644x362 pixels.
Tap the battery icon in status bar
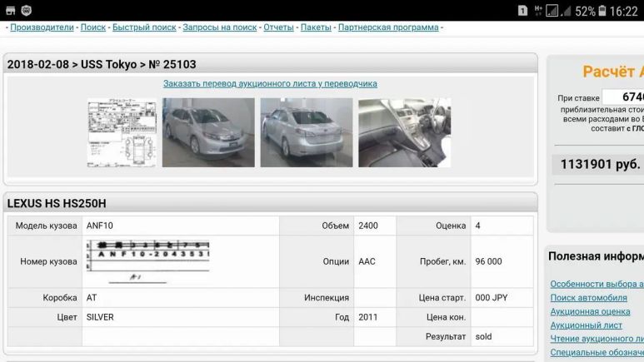click(x=602, y=11)
